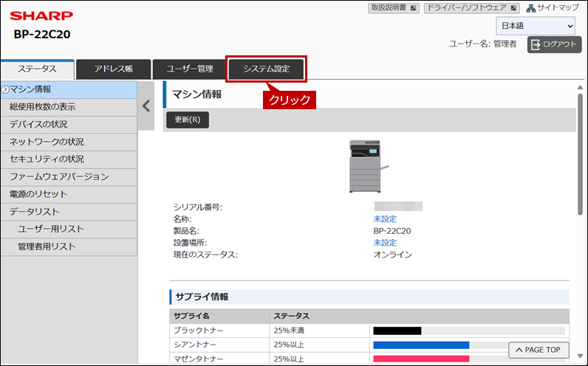The height and width of the screenshot is (366, 588).
Task: Click the シアントナー level bar
Action: click(469, 345)
